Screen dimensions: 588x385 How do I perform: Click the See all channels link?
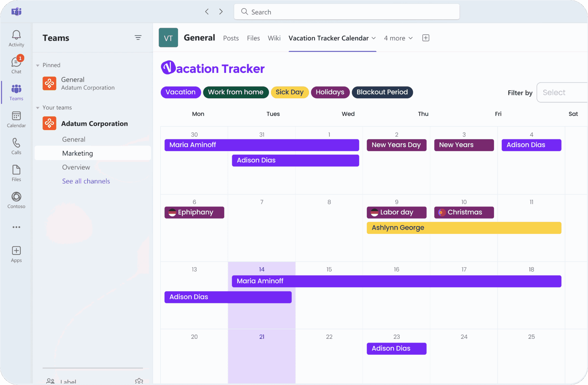(x=86, y=181)
